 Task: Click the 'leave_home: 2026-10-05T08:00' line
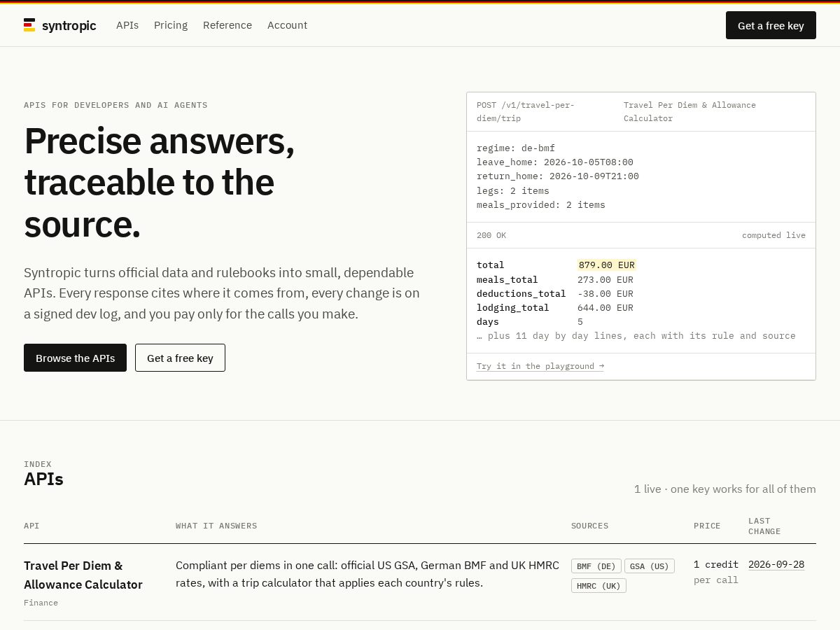[x=555, y=162]
